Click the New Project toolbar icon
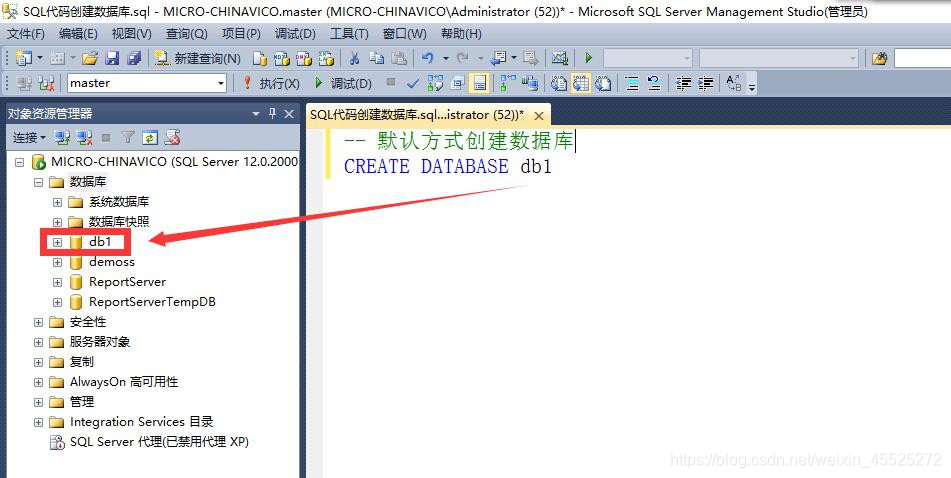The image size is (951, 478). [24, 58]
